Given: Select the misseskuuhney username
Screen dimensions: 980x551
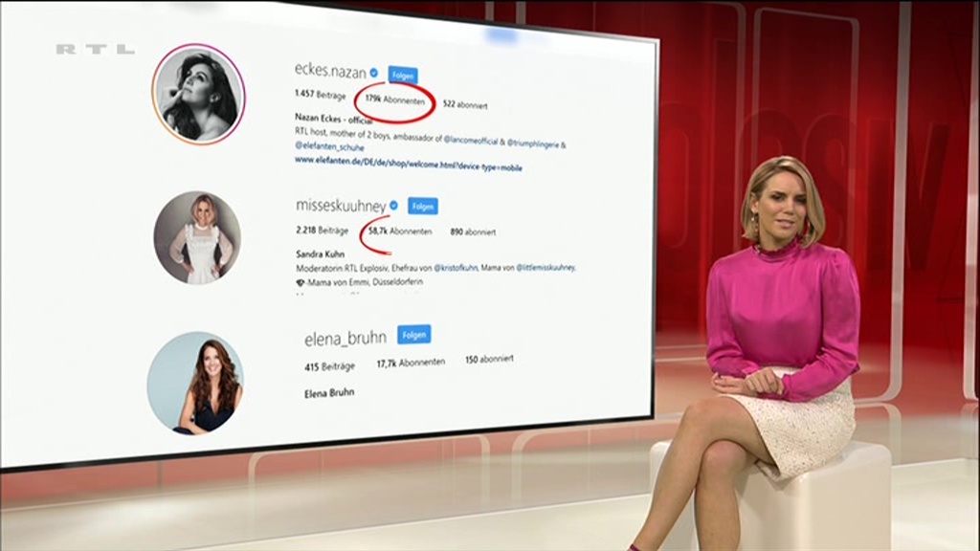Looking at the screenshot, I should tap(341, 206).
